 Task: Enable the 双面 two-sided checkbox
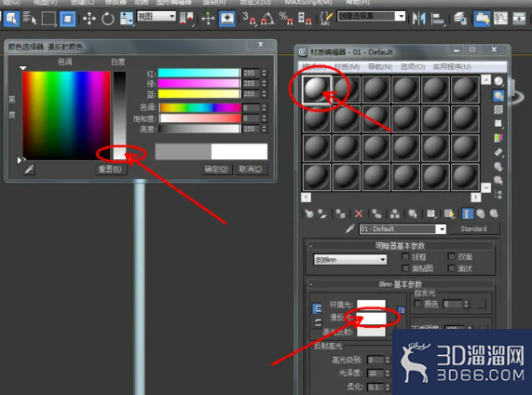pyautogui.click(x=451, y=256)
